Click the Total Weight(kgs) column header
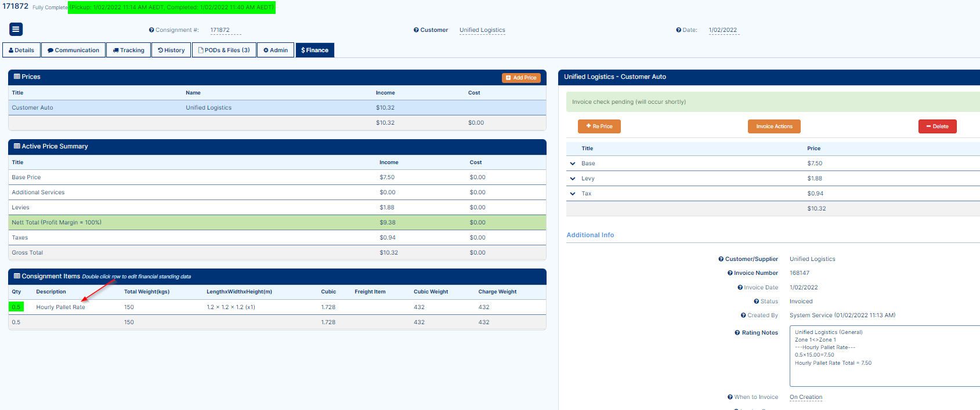This screenshot has width=980, height=410. click(x=147, y=292)
